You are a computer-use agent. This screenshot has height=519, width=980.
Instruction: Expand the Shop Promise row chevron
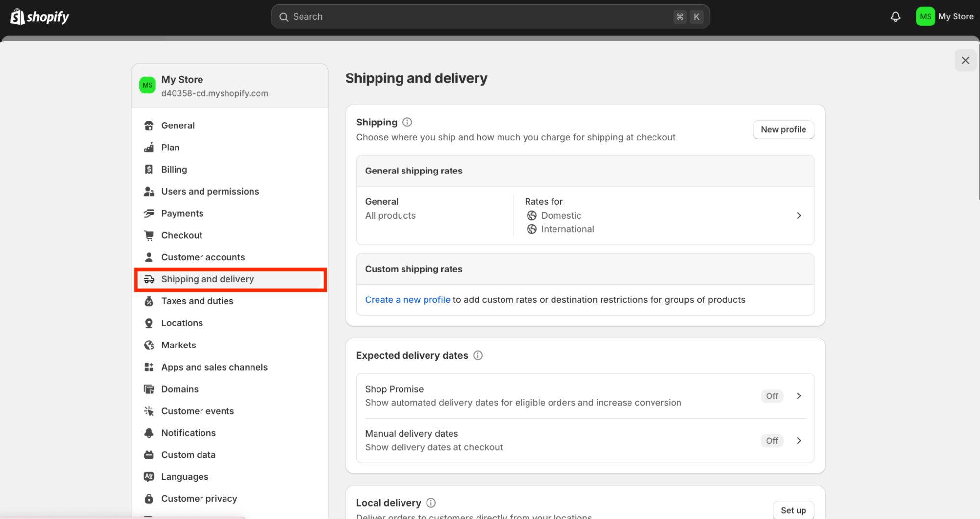pos(799,395)
